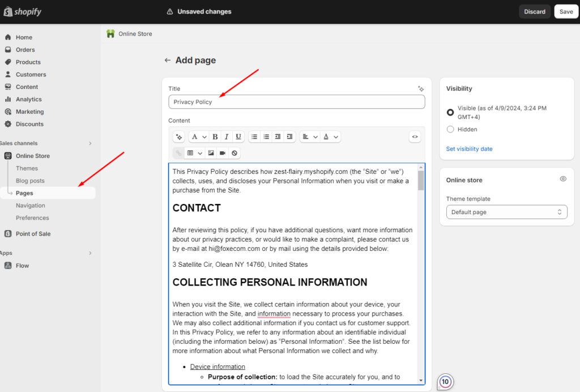
Task: Insert an image into the content
Action: coord(210,152)
